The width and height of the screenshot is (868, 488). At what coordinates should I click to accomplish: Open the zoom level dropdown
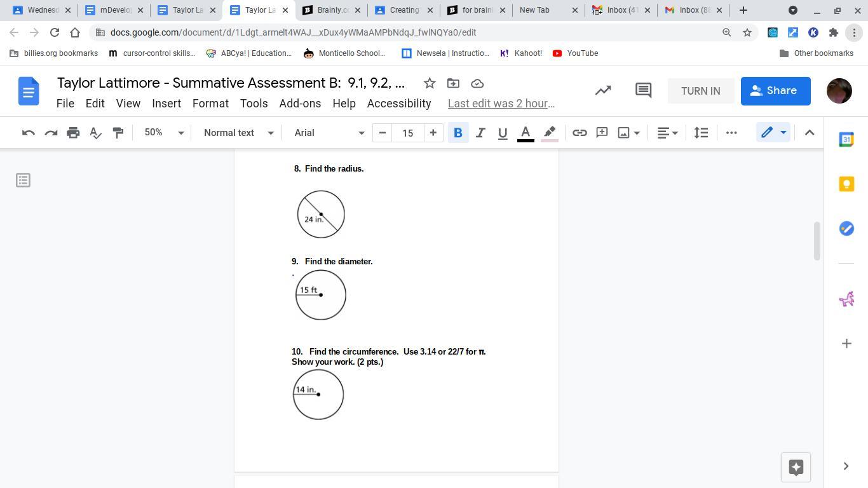click(164, 133)
